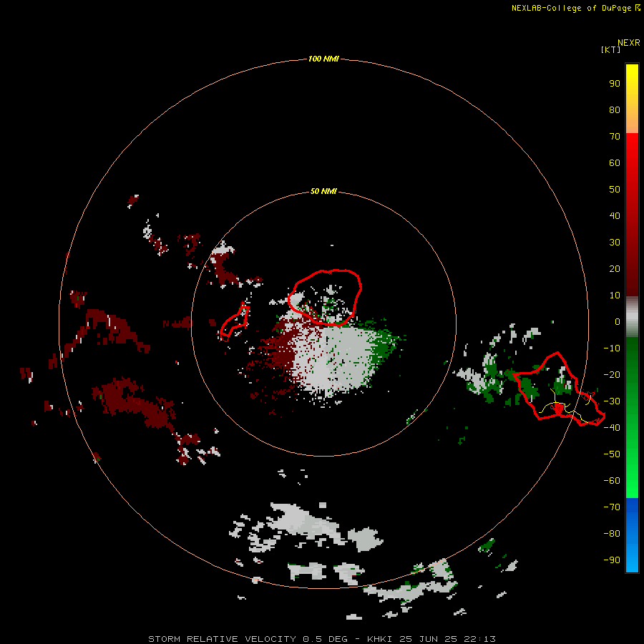Screen dimensions: 644x644
Task: Click the 70 value on velocity scale
Action: point(615,137)
